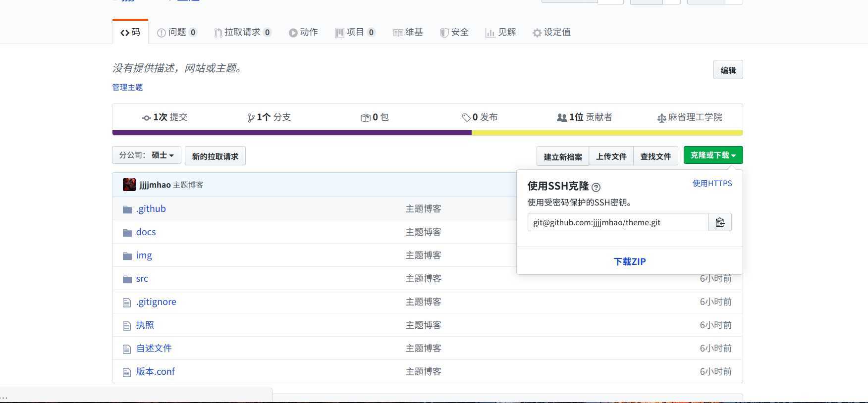Click the img folder icon
The width and height of the screenshot is (868, 403).
coord(127,256)
